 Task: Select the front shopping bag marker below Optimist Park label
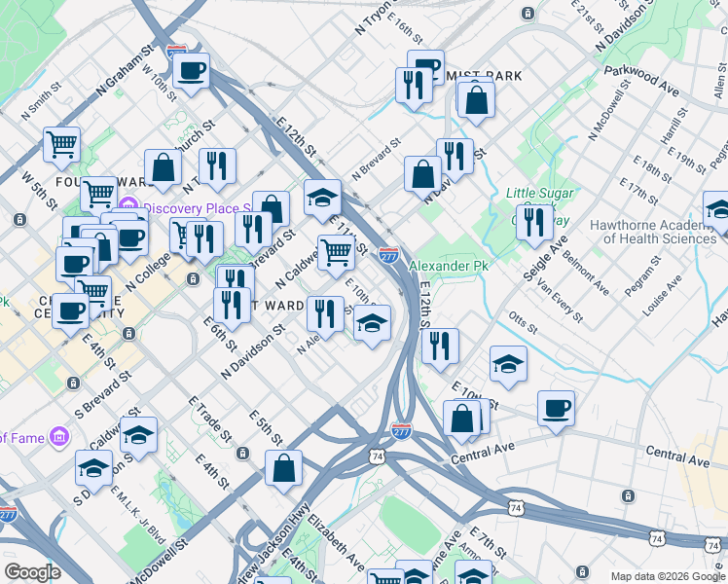coord(476,101)
